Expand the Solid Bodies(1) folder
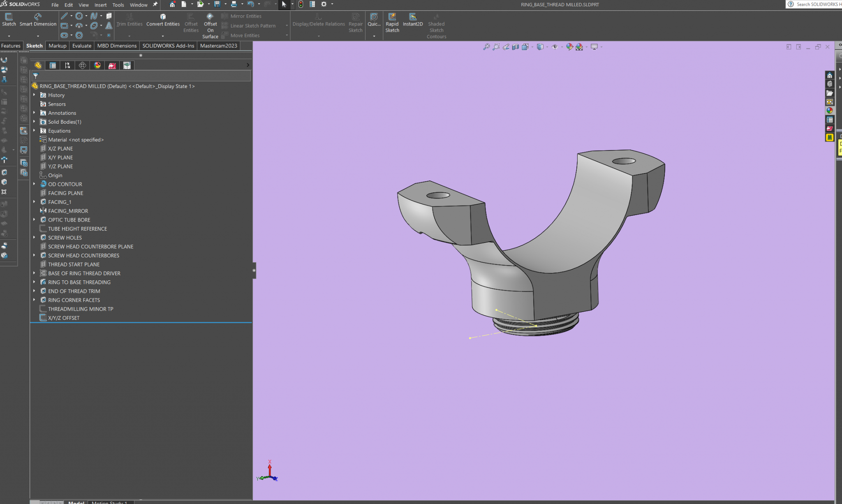The width and height of the screenshot is (842, 504). tap(34, 122)
